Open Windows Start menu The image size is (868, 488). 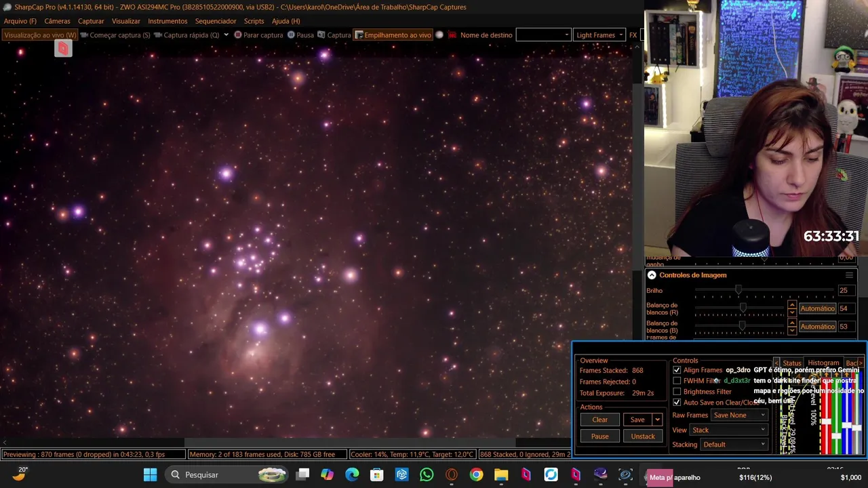(150, 474)
